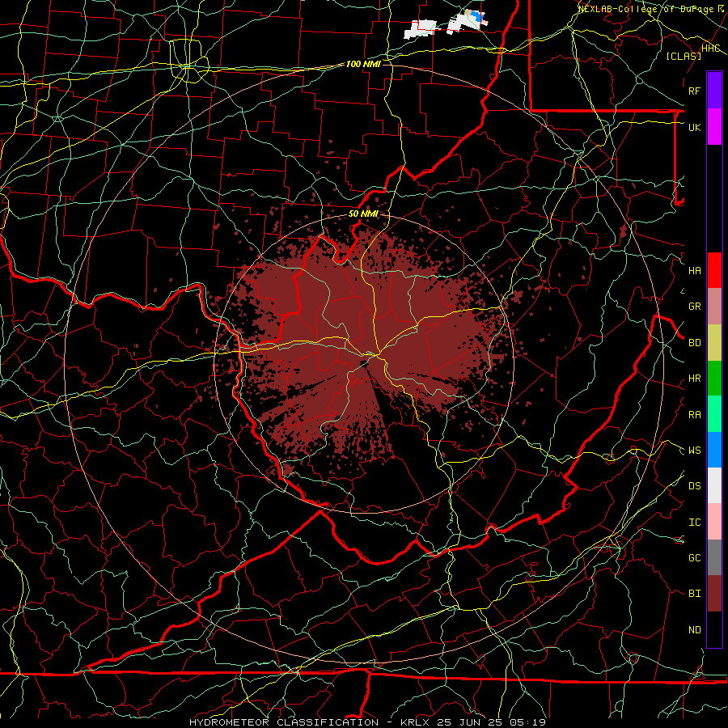
Task: Click the 100 NMI range ring label
Action: click(363, 64)
